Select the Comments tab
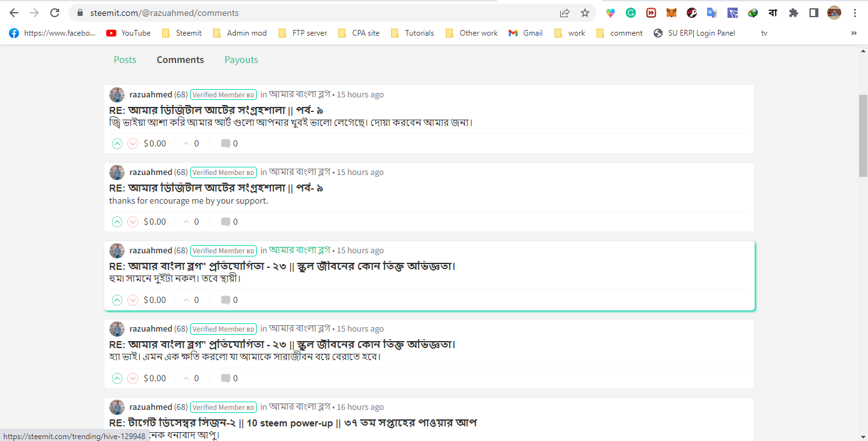868x441 pixels. 181,60
